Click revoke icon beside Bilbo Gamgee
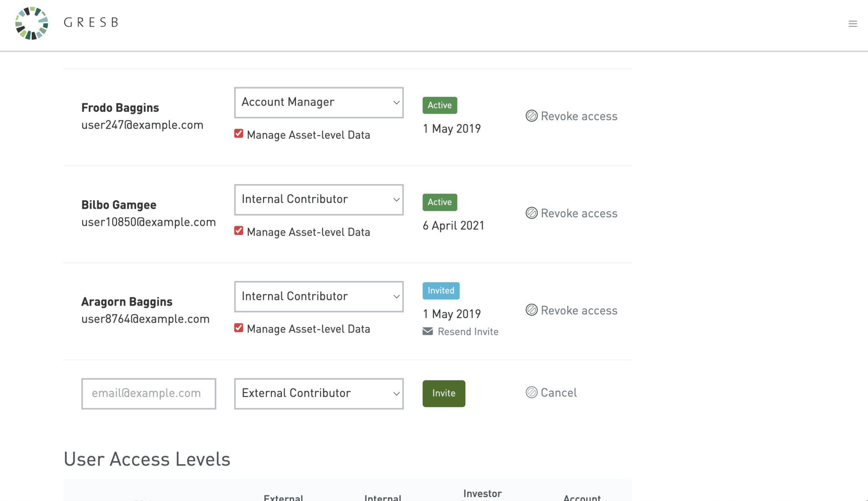Screen dimensions: 868x501 [x=531, y=213]
